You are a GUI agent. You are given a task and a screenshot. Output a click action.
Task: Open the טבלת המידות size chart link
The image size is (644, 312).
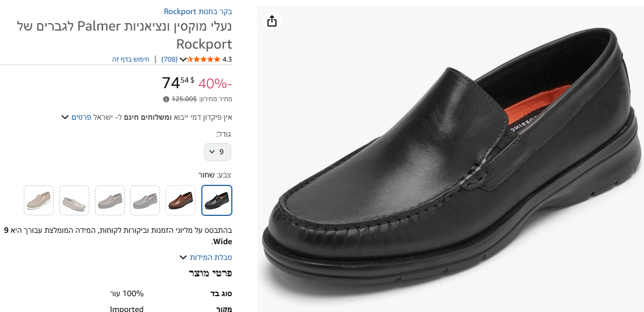click(x=210, y=257)
